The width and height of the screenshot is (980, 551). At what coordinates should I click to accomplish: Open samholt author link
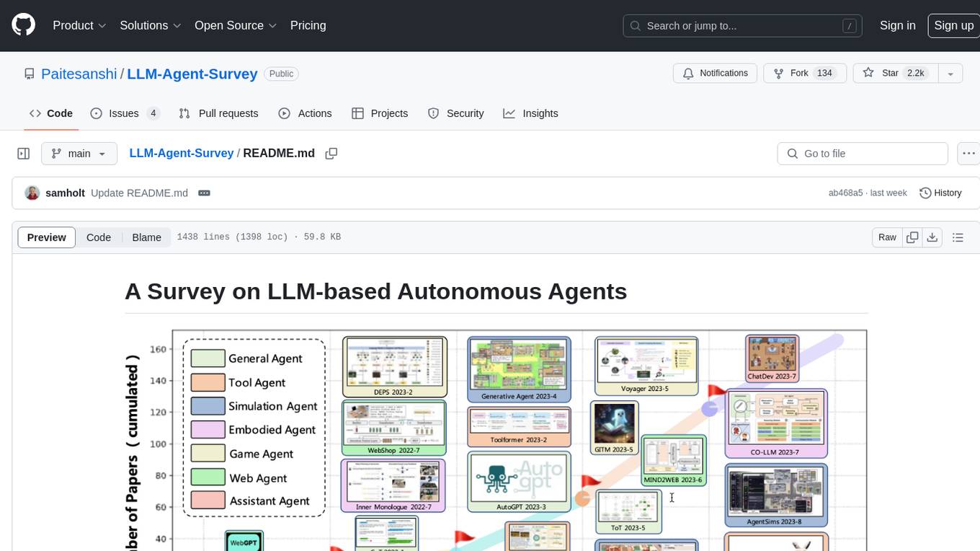point(65,193)
